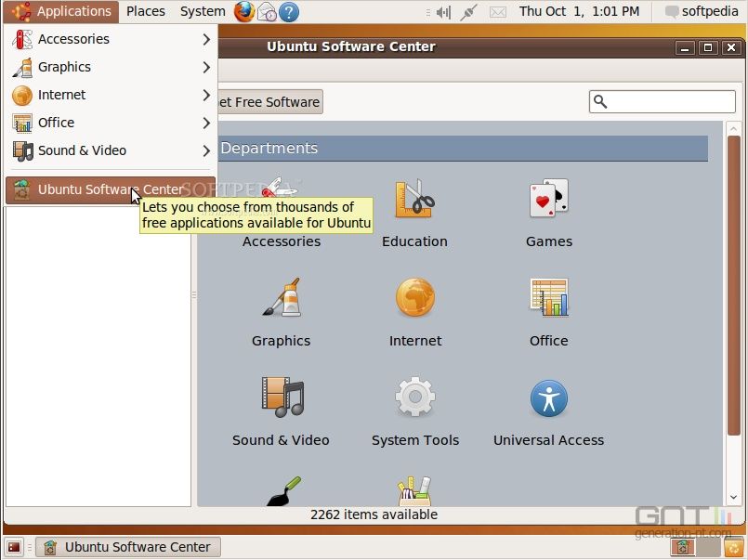This screenshot has width=748, height=560.
Task: Click the workspace switcher in bottom panel
Action: (695, 547)
